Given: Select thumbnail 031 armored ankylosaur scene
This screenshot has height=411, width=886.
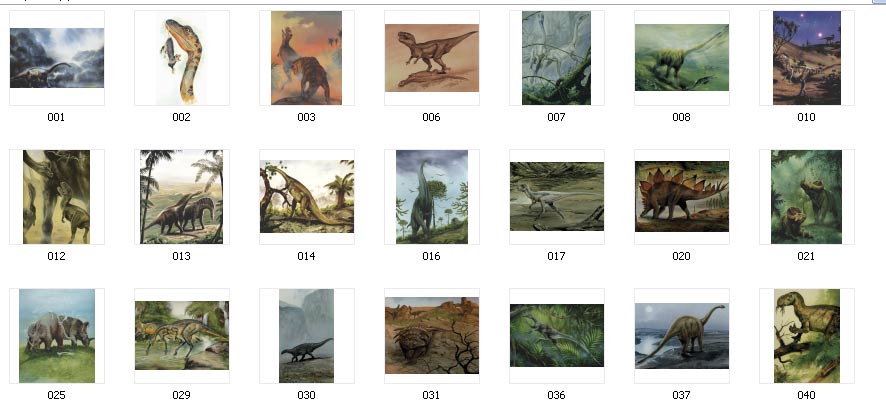Looking at the screenshot, I should tap(432, 336).
